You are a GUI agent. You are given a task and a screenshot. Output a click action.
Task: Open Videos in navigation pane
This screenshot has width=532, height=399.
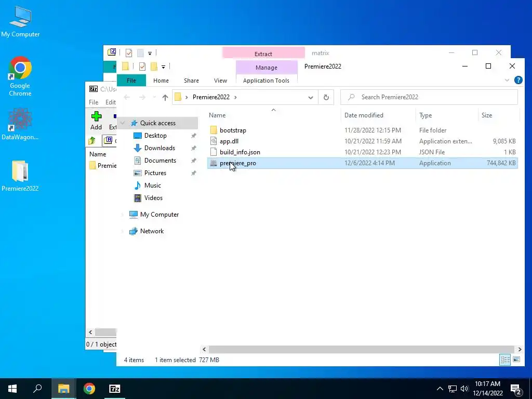coord(153,198)
